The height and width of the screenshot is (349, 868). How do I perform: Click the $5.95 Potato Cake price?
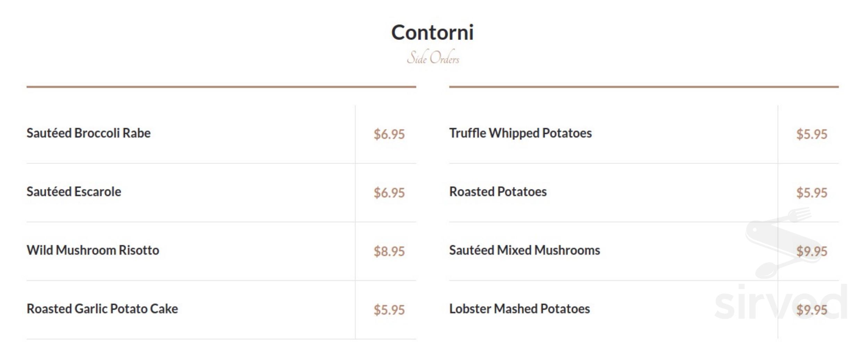click(389, 310)
